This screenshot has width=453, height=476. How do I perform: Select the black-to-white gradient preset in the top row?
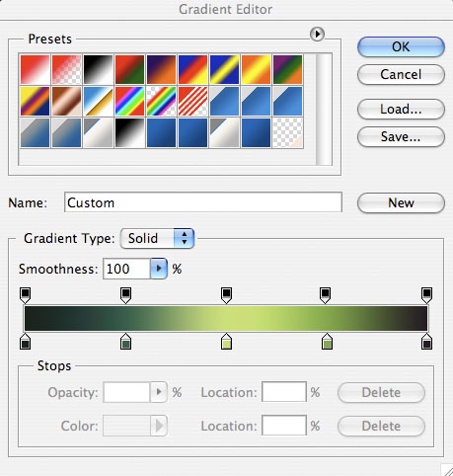point(98,69)
